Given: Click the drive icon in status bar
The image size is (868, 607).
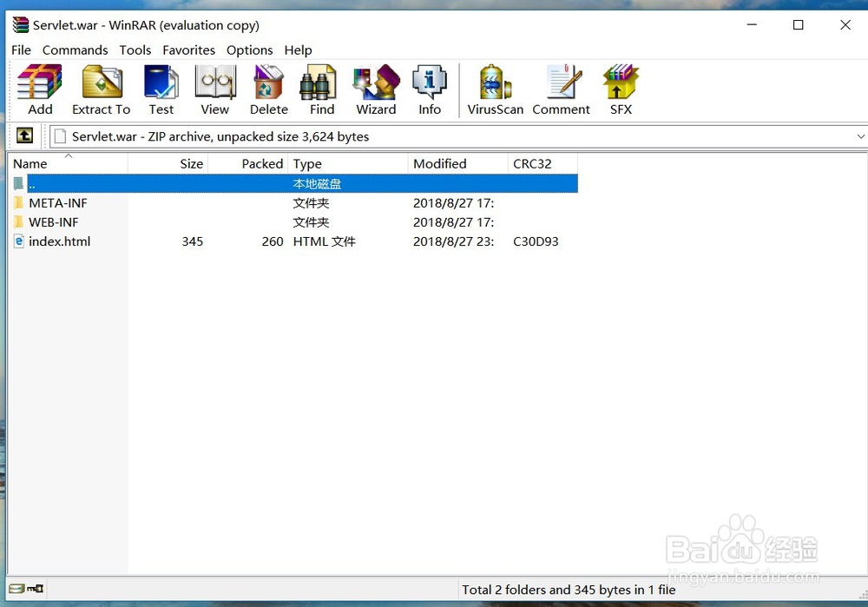Looking at the screenshot, I should pyautogui.click(x=16, y=588).
